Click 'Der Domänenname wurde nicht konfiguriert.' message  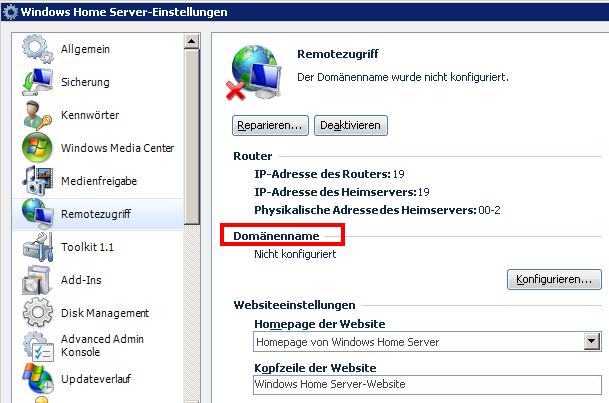coord(403,77)
